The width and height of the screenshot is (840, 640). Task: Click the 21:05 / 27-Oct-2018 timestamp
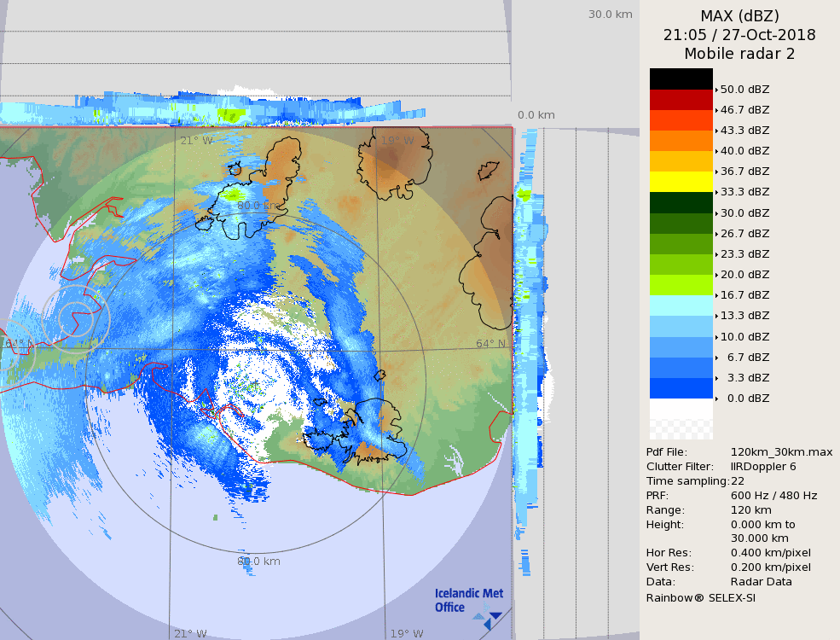pyautogui.click(x=739, y=35)
